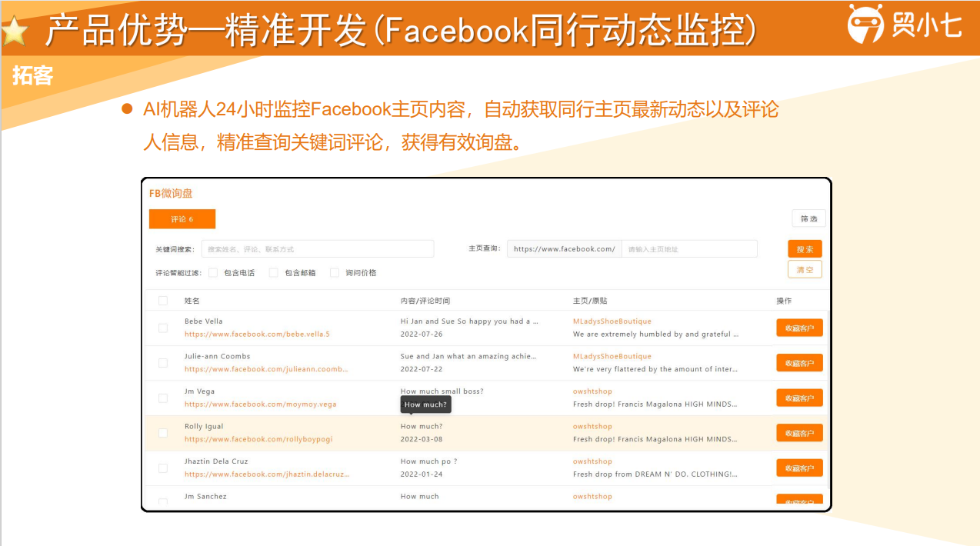Open MLadysShoeBoutique link in Bebe Vella row

[612, 321]
